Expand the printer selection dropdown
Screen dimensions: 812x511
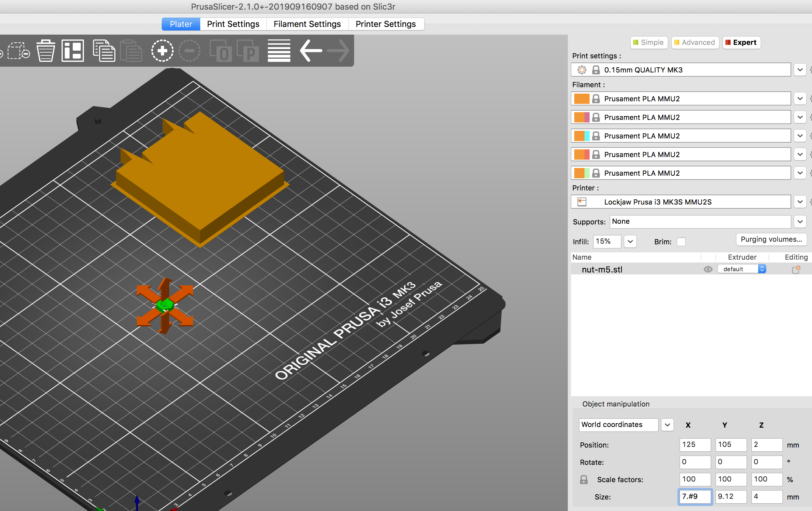[800, 202]
